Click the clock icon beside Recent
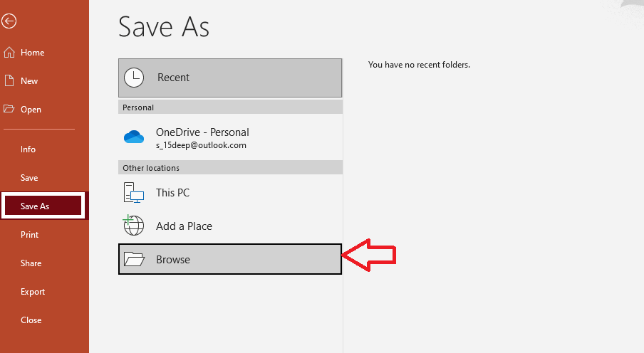This screenshot has height=353, width=644. (134, 78)
